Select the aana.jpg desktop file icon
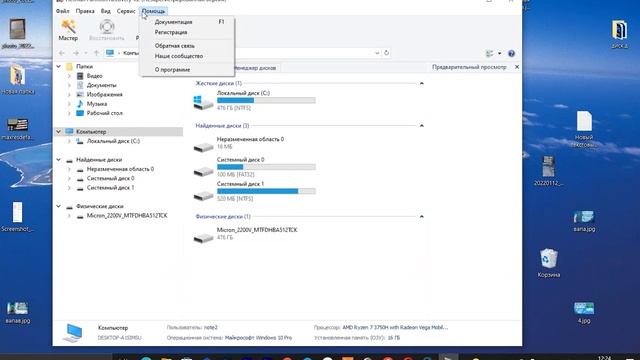This screenshot has width=640, height=360. coord(584,217)
